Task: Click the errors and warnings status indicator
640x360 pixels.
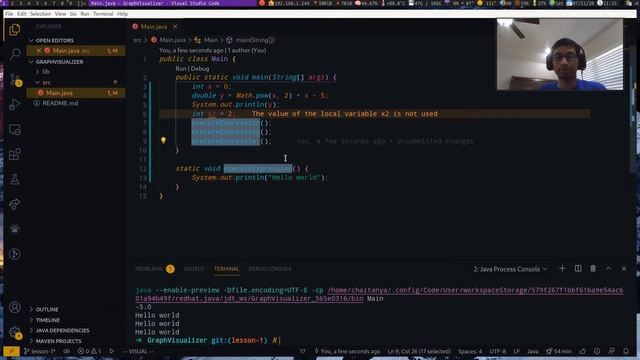Action: tap(89, 351)
